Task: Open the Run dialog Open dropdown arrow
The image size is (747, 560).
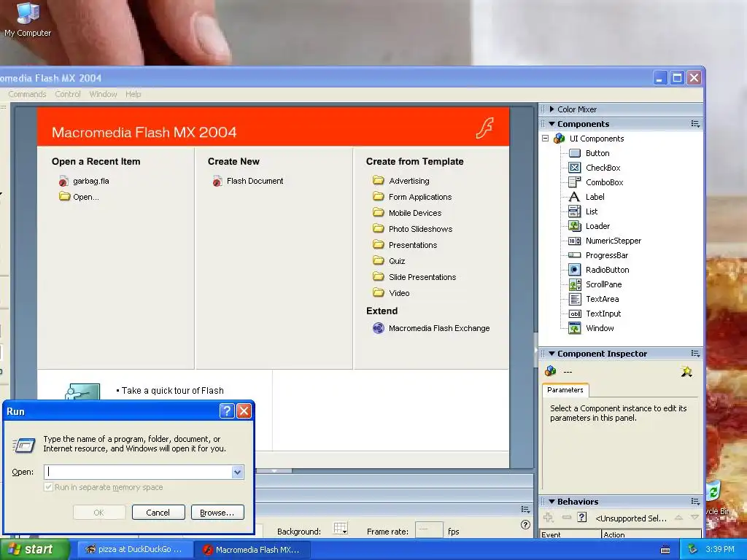Action: [x=237, y=472]
